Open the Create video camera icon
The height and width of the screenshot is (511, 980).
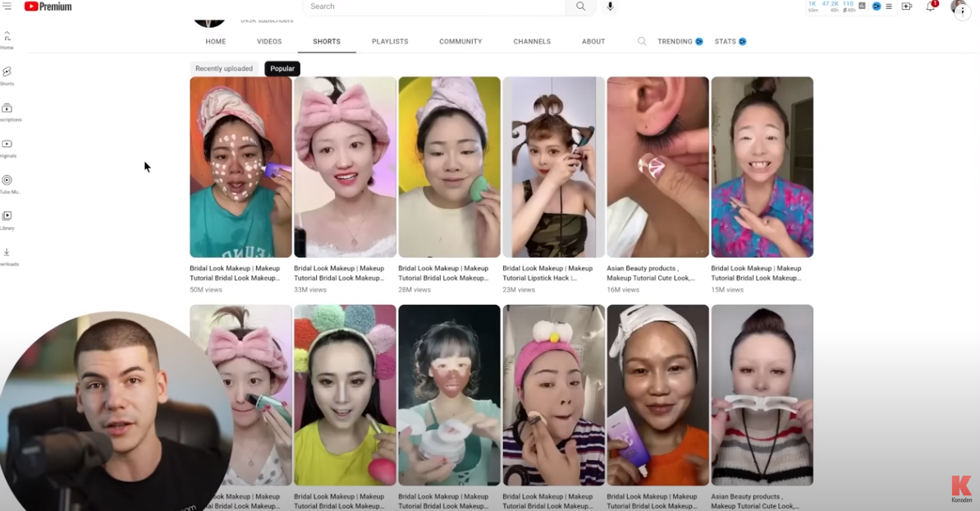(x=907, y=7)
